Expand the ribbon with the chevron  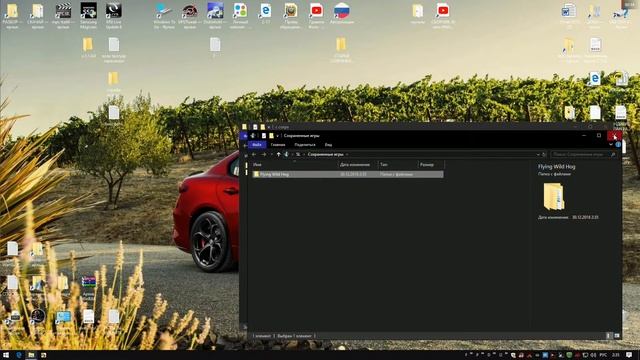[x=611, y=144]
